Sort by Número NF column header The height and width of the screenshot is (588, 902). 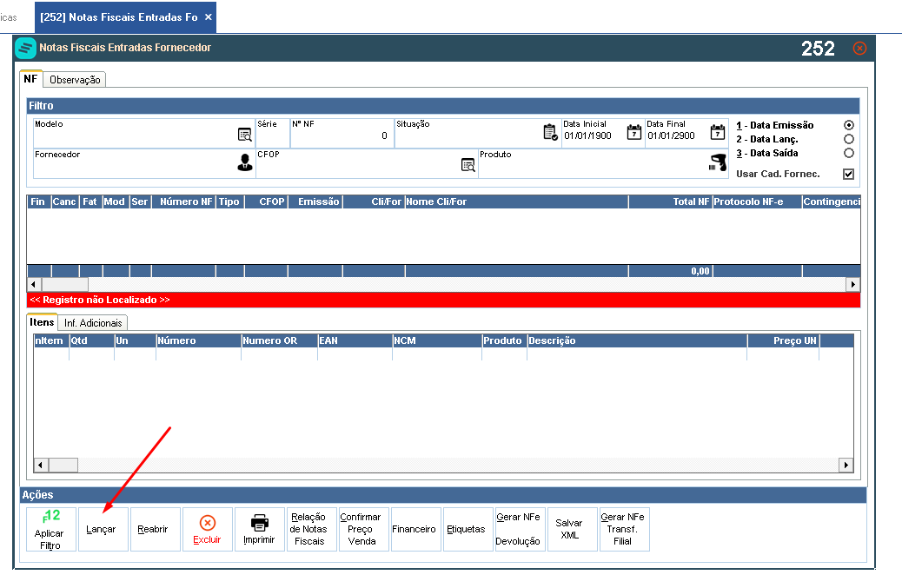tap(183, 202)
